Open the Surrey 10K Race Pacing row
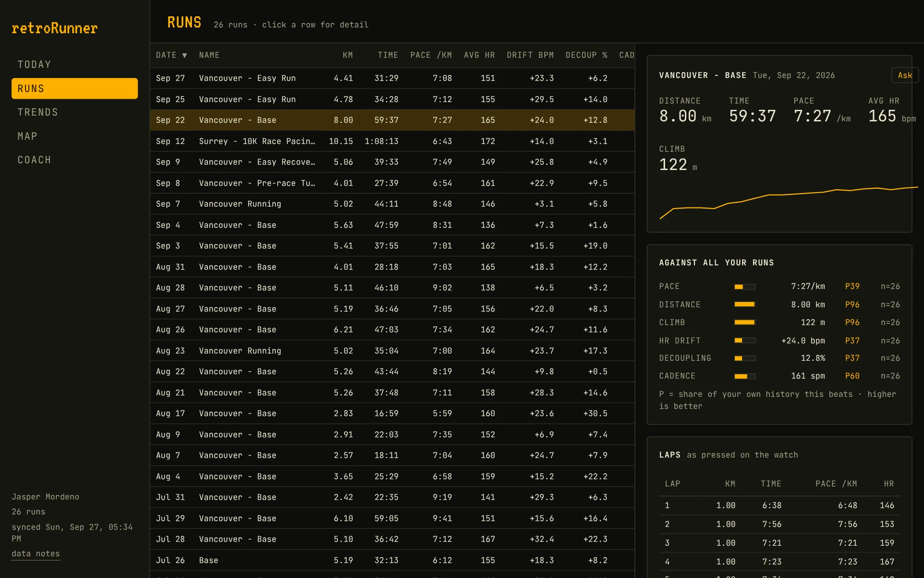Screen dimensions: 924x578 pos(392,141)
